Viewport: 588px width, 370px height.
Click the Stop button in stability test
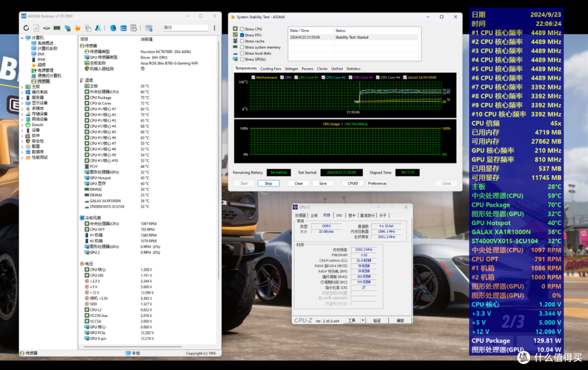tap(268, 183)
